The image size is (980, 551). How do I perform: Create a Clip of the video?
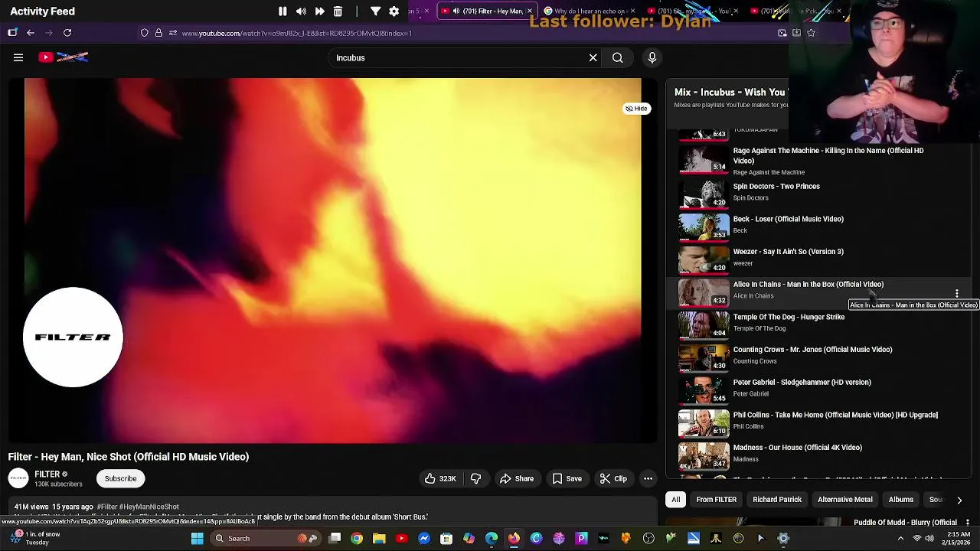pyautogui.click(x=613, y=478)
